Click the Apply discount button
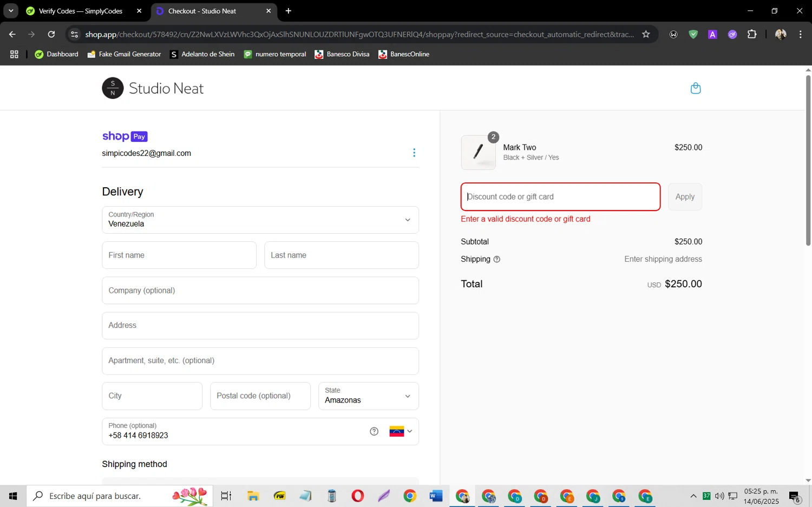The width and height of the screenshot is (812, 507). point(685,197)
